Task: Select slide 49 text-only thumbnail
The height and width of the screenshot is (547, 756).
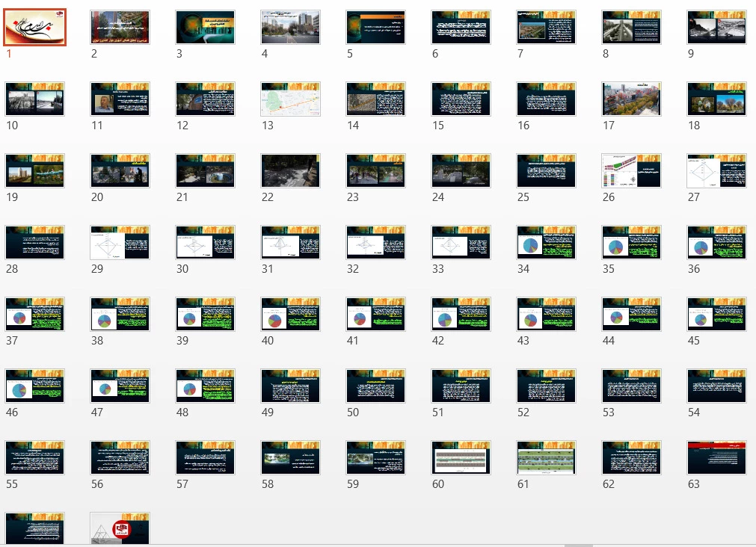Action: click(x=290, y=386)
